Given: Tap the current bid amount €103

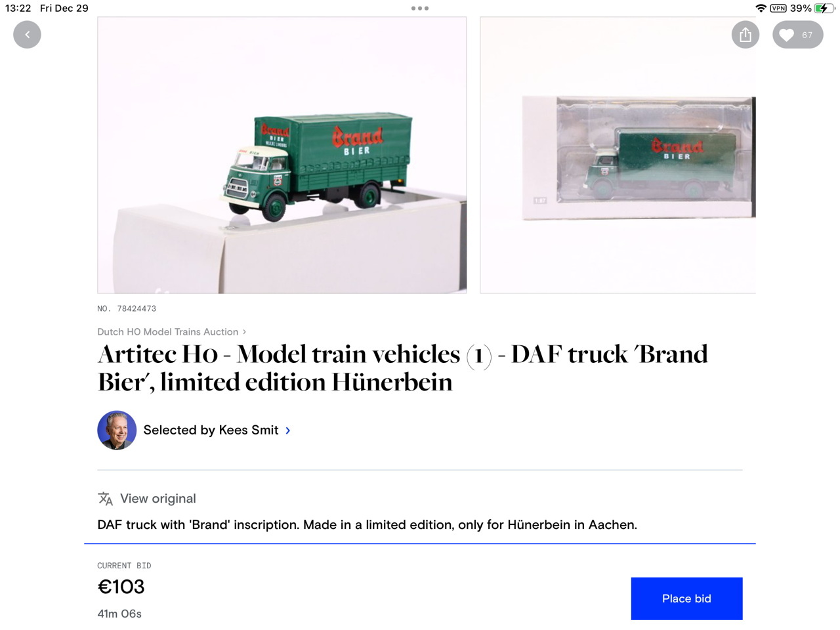Looking at the screenshot, I should tap(121, 587).
